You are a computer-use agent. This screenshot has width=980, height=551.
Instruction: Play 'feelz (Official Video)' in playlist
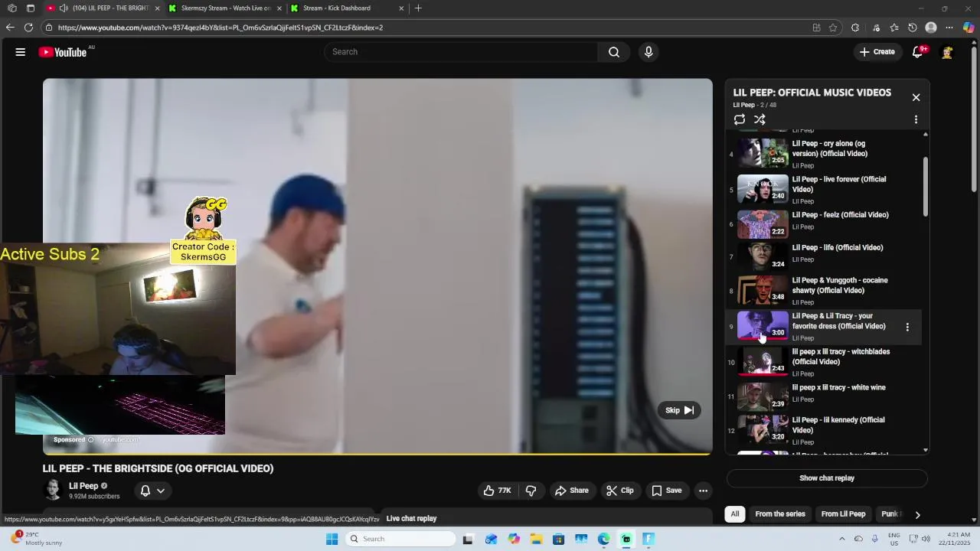click(825, 224)
